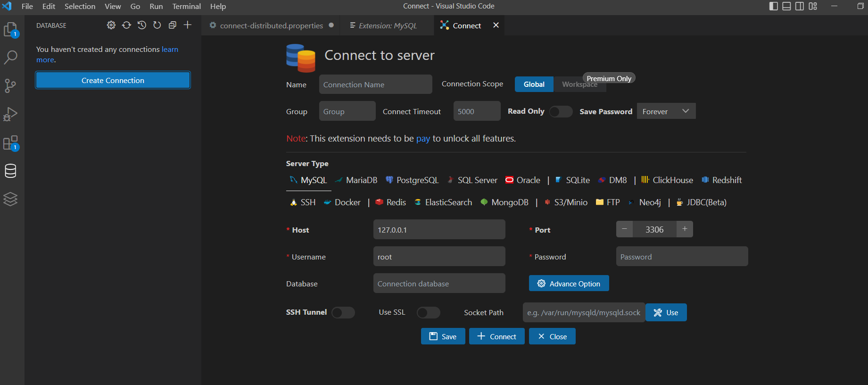Close the Connect tab
The width and height of the screenshot is (868, 385).
coord(496,25)
